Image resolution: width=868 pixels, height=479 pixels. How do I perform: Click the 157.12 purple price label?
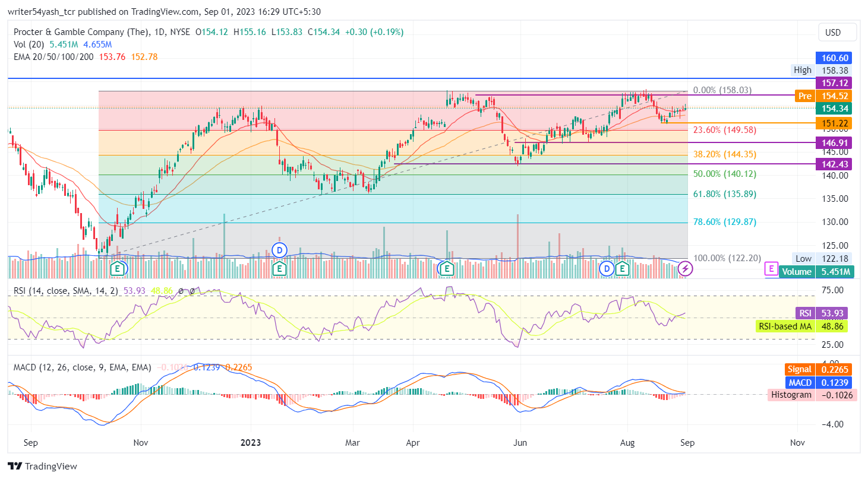pos(835,83)
